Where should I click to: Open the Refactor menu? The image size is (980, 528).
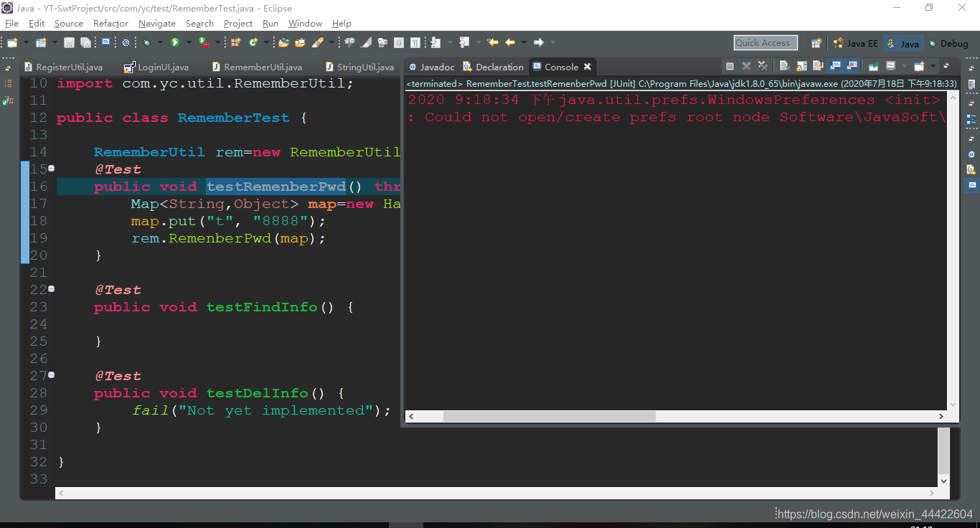110,24
